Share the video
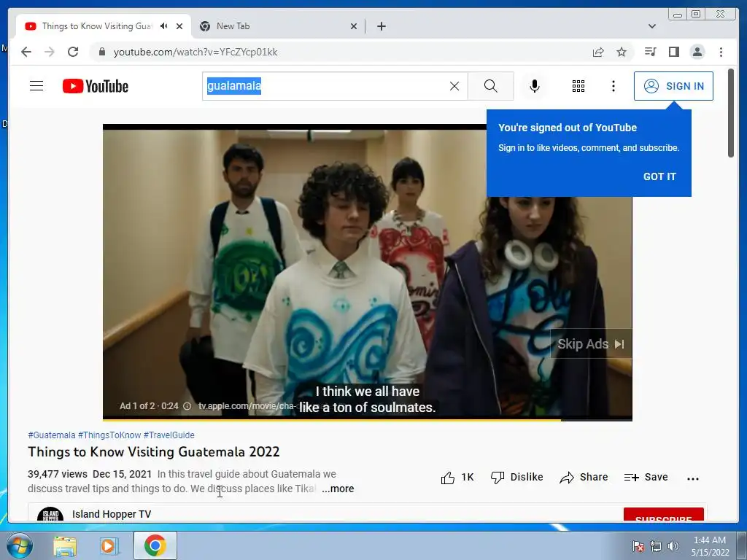 584,477
